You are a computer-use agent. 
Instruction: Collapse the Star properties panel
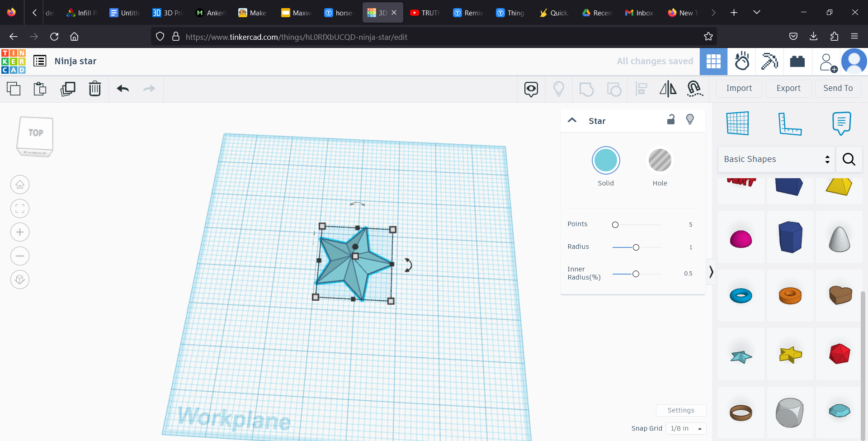point(572,120)
